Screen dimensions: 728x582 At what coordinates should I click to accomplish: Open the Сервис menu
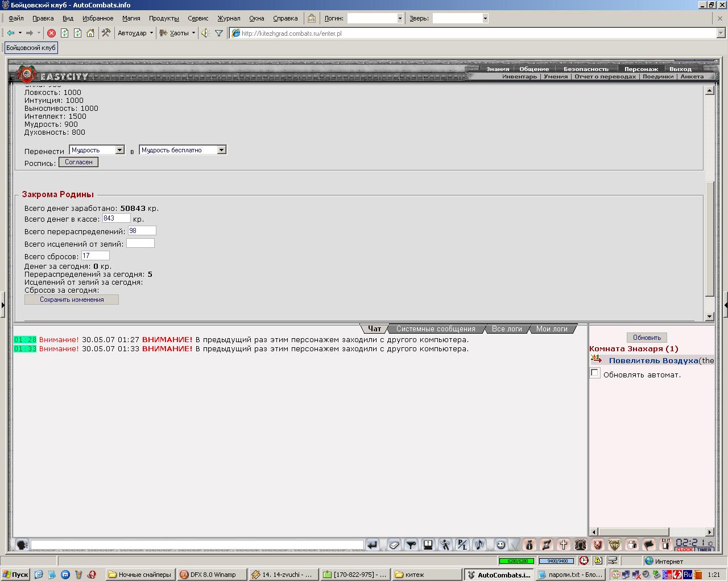click(198, 18)
